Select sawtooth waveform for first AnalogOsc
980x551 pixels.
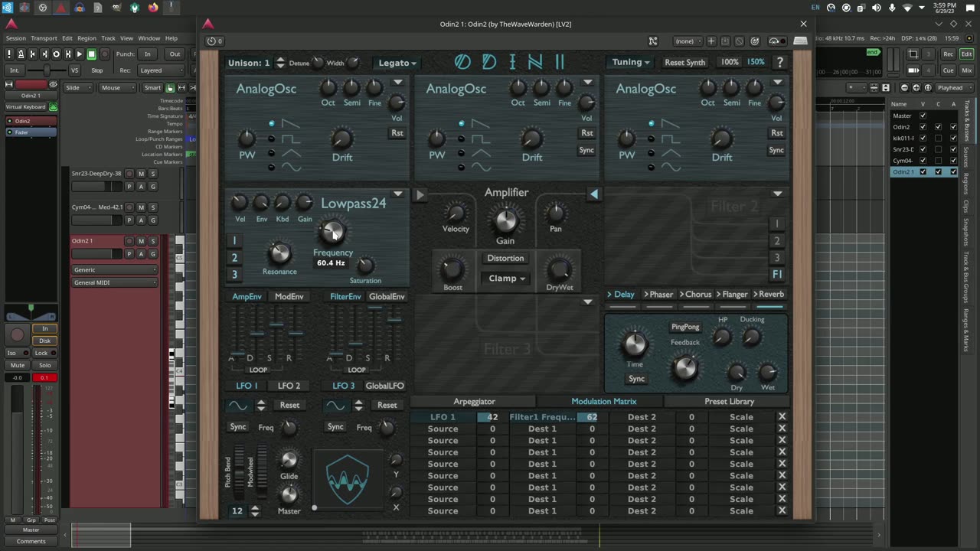[272, 123]
